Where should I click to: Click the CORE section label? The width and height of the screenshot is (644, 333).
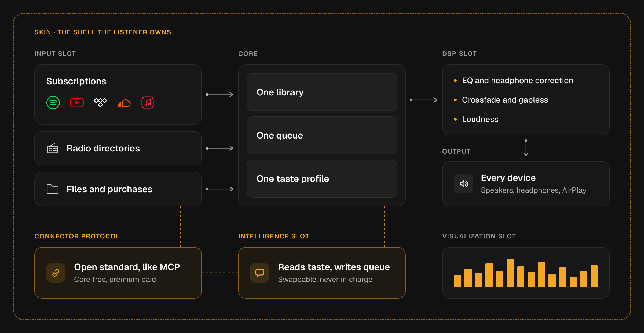248,54
